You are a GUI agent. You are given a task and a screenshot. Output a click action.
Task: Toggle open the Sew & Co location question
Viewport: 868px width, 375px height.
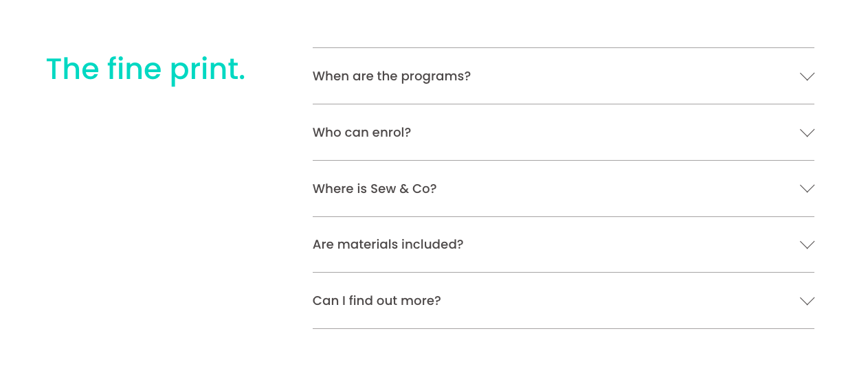coord(564,188)
